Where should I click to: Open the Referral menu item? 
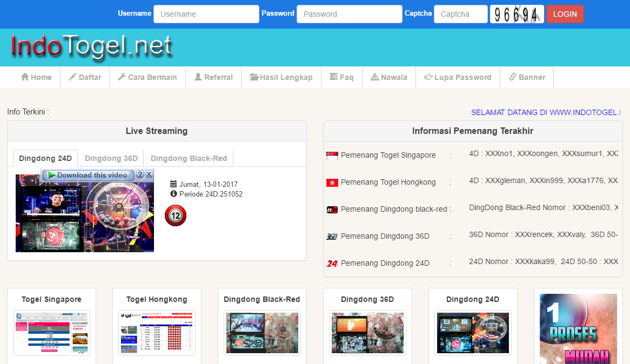tap(213, 77)
